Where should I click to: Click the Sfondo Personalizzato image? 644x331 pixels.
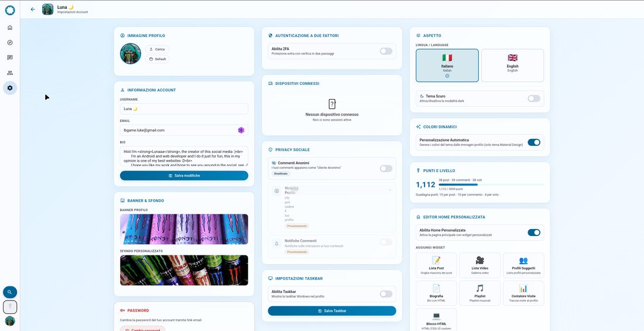(x=184, y=270)
